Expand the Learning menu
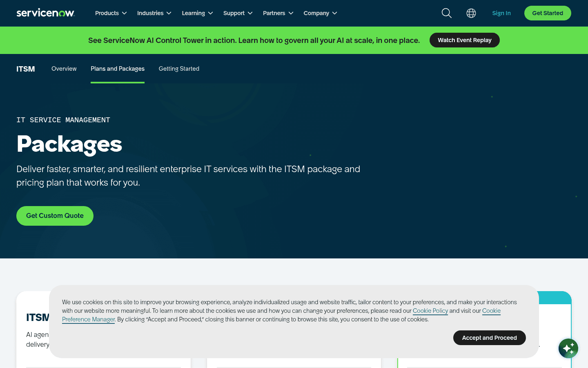The width and height of the screenshot is (588, 368). (x=198, y=13)
